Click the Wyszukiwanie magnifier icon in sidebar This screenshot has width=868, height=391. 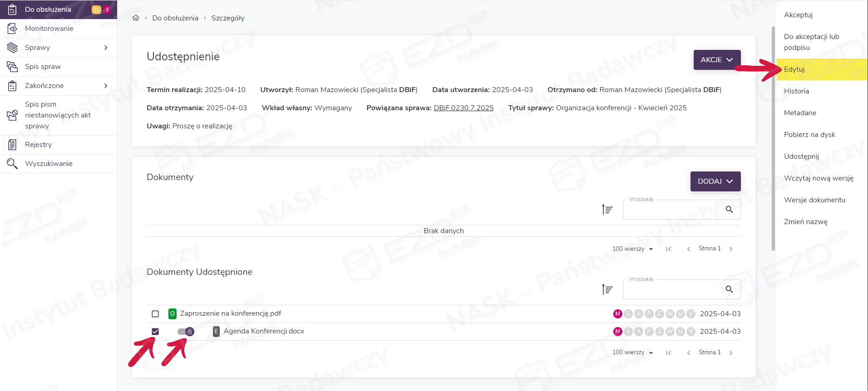[12, 164]
